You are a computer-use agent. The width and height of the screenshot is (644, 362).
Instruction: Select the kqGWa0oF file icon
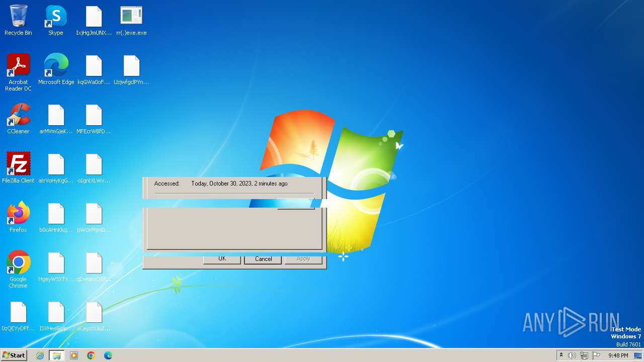94,70
